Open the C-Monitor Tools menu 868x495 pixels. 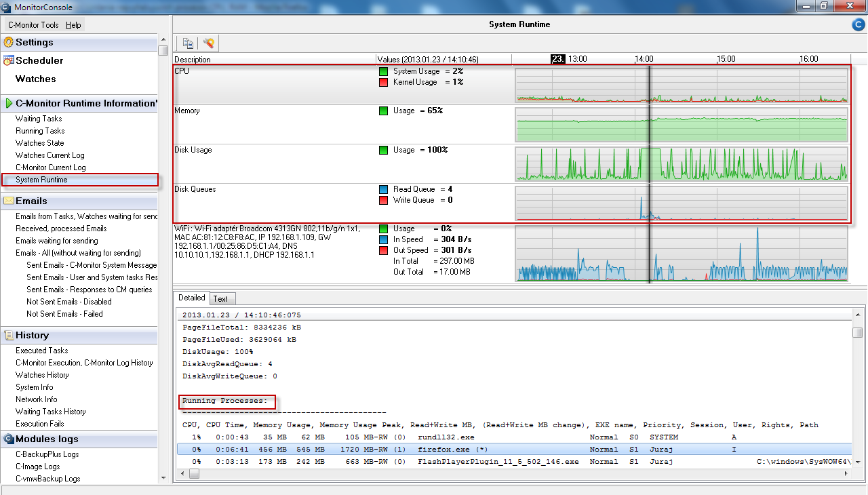pos(33,25)
